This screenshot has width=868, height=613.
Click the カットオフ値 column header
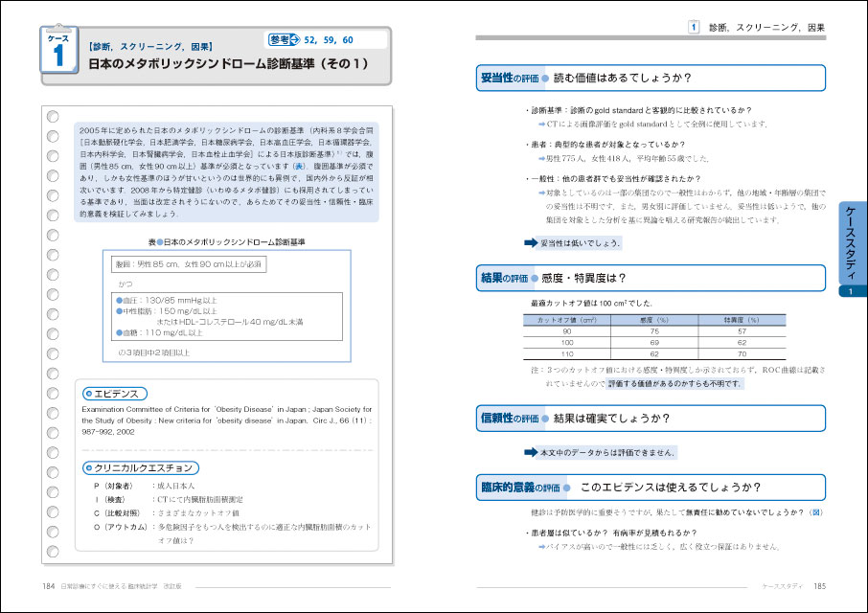(566, 319)
